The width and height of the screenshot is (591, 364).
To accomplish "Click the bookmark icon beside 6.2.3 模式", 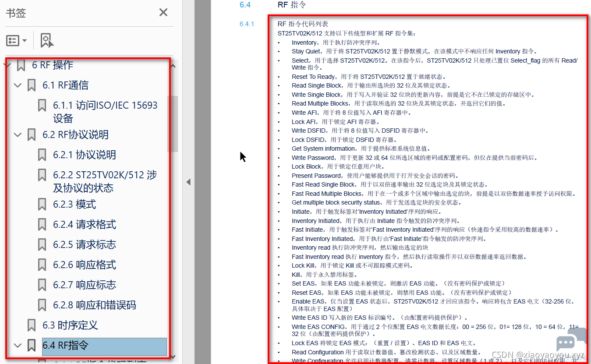I will coord(42,205).
